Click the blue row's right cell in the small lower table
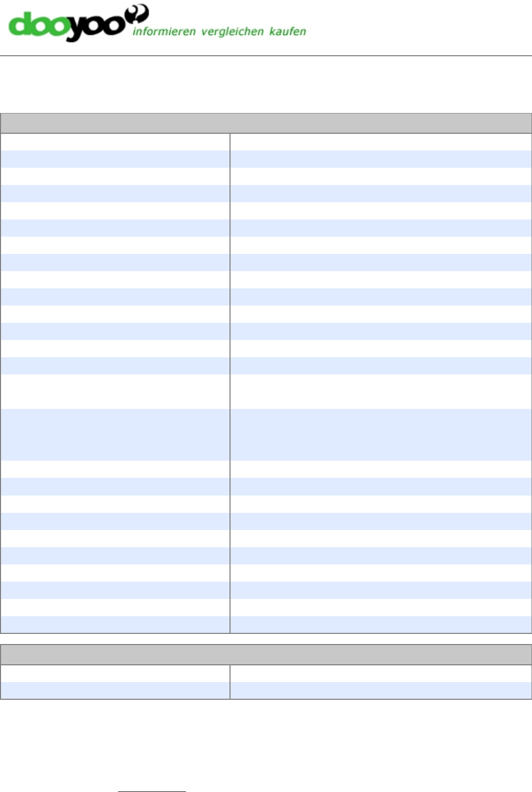This screenshot has height=792, width=532. click(x=381, y=690)
